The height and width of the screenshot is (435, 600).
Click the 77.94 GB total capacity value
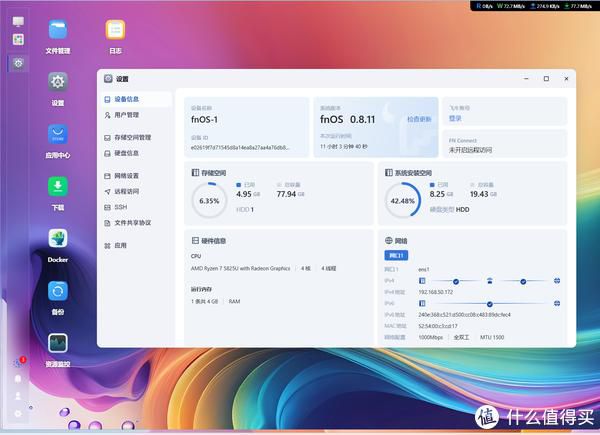pyautogui.click(x=290, y=194)
